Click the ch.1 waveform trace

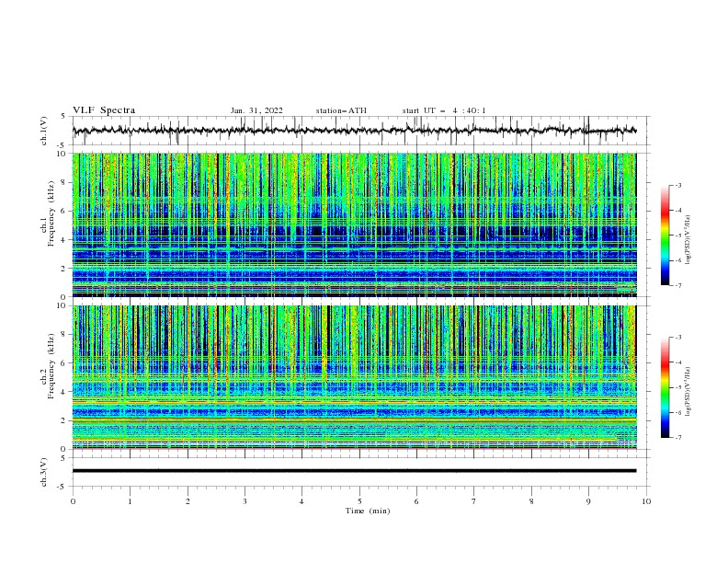(354, 131)
